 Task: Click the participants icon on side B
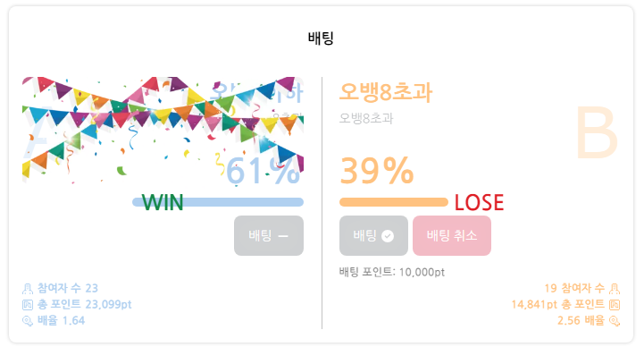615,289
